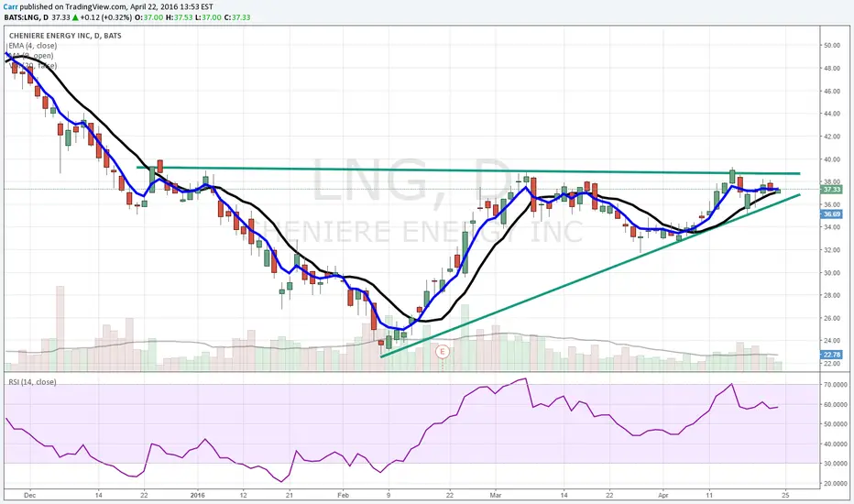Click the 11 date label on time axis
Screen dimensions: 854x504
click(x=708, y=495)
